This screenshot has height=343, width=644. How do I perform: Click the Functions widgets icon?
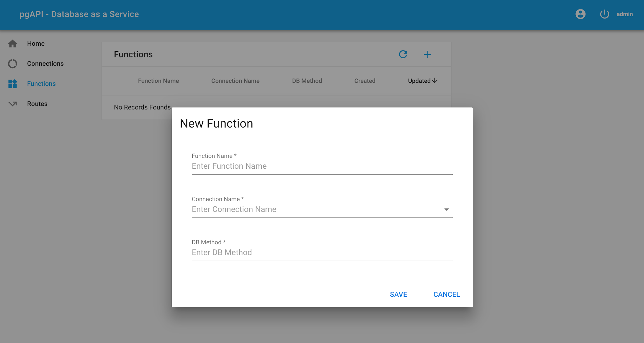13,84
